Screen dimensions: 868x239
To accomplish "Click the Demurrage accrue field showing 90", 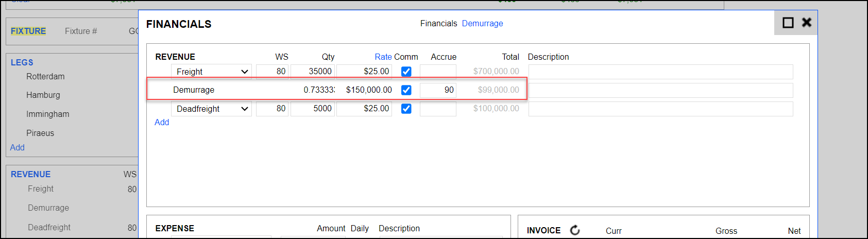I will (438, 90).
